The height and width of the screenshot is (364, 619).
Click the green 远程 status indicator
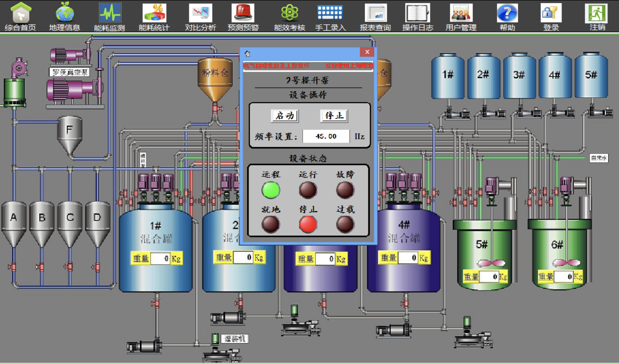coord(271,190)
